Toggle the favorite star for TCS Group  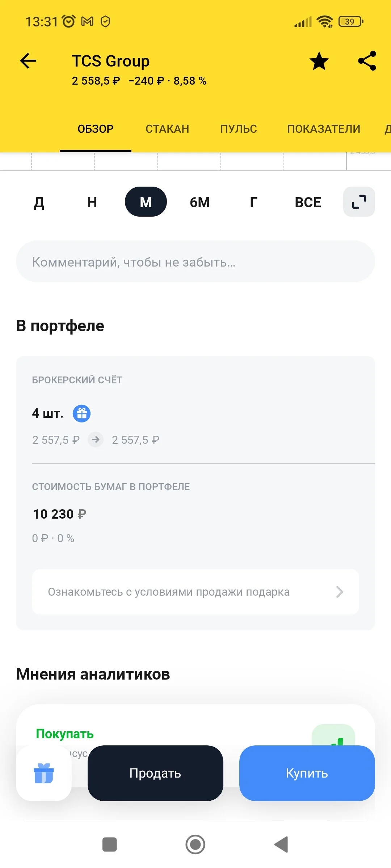[319, 61]
